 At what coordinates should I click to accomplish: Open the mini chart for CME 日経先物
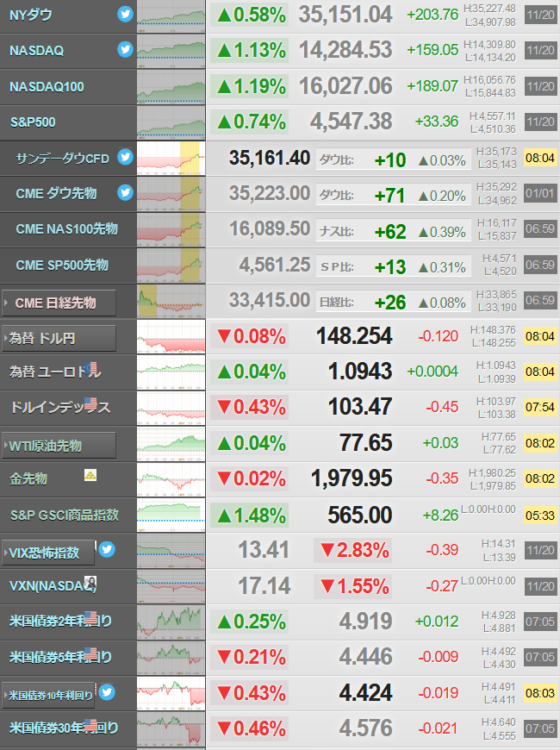coord(171,301)
